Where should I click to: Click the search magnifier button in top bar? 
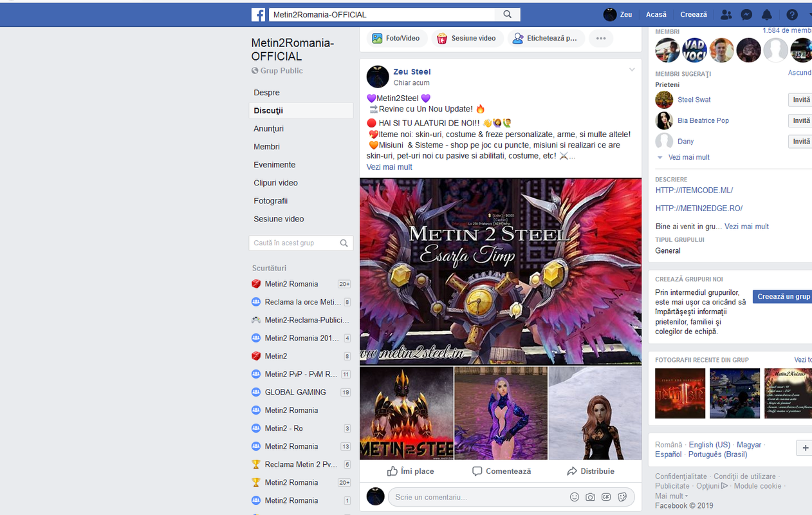pyautogui.click(x=508, y=14)
